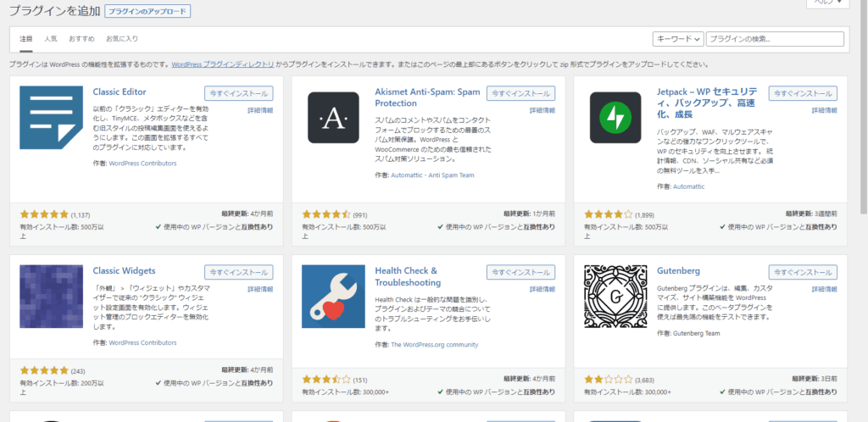This screenshot has height=422, width=868.
Task: Switch to the おすすめ tab
Action: point(81,39)
